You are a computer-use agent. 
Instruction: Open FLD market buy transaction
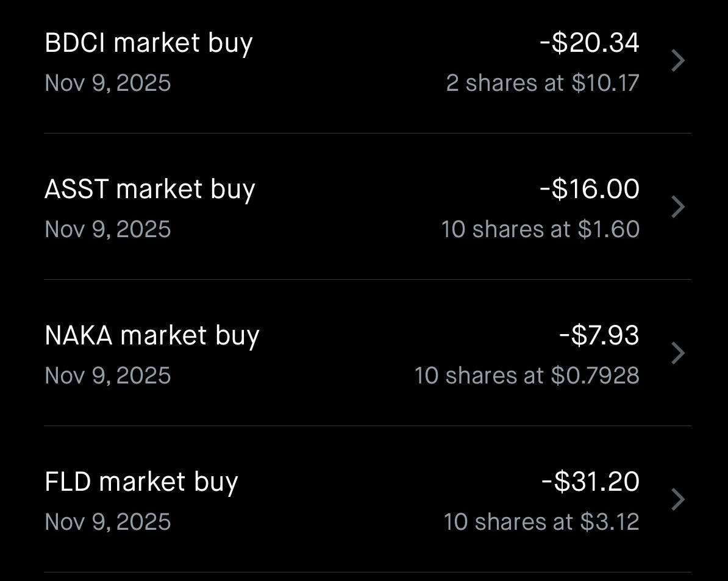141,483
